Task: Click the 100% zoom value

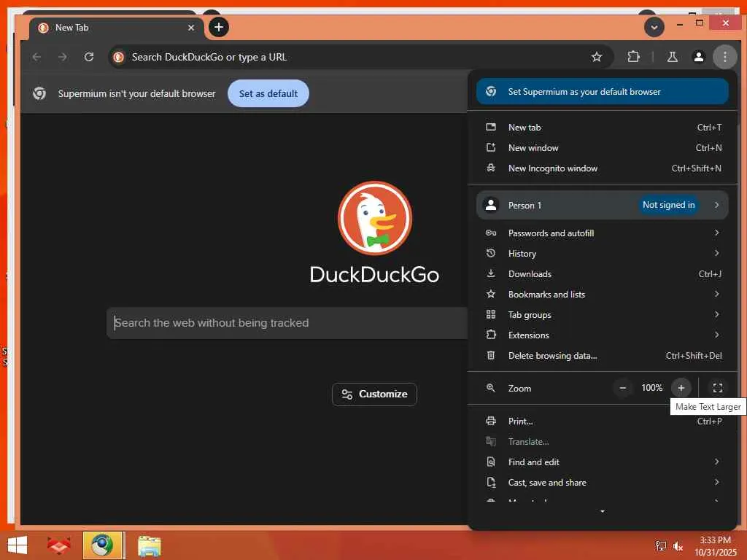Action: tap(651, 388)
